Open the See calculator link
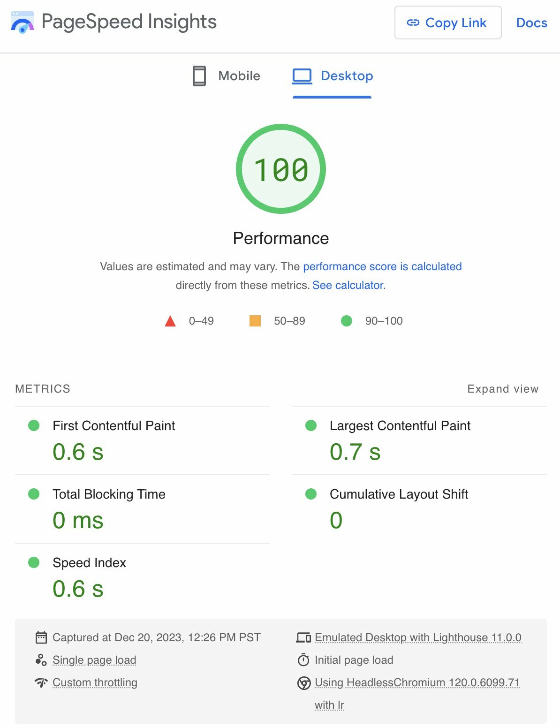Screen dimensions: 560x728 [x=348, y=285]
